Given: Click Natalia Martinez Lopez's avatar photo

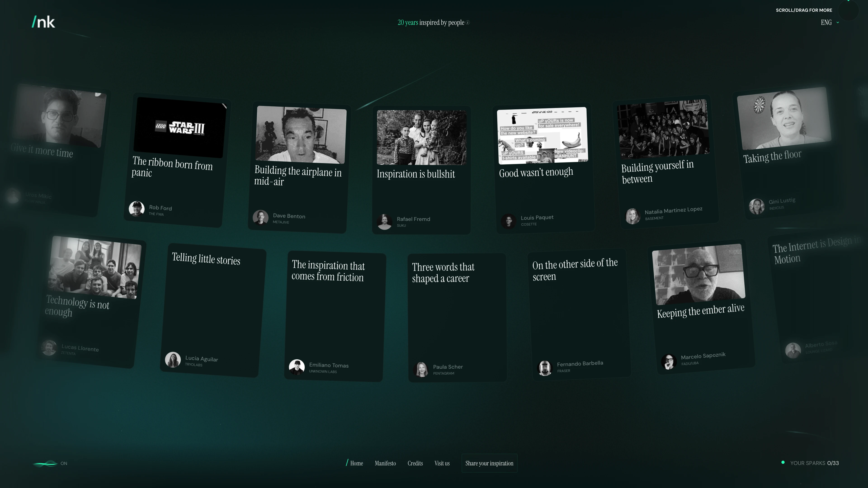Looking at the screenshot, I should [x=633, y=216].
